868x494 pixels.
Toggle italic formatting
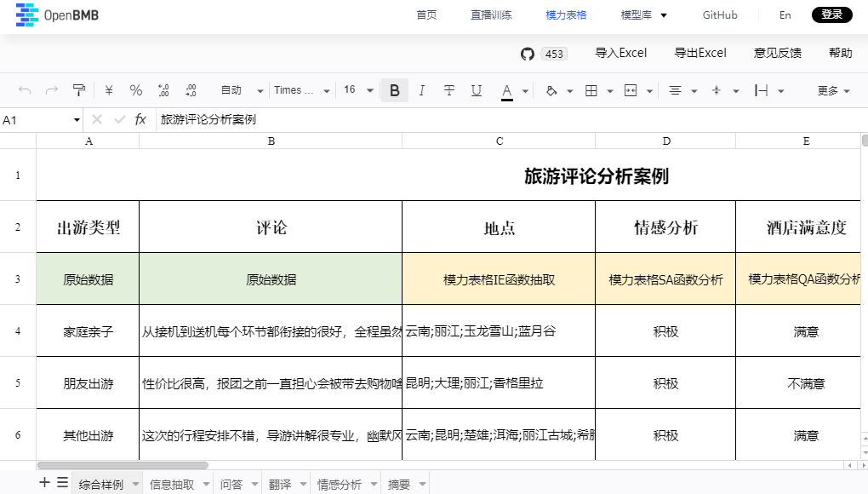(x=421, y=90)
